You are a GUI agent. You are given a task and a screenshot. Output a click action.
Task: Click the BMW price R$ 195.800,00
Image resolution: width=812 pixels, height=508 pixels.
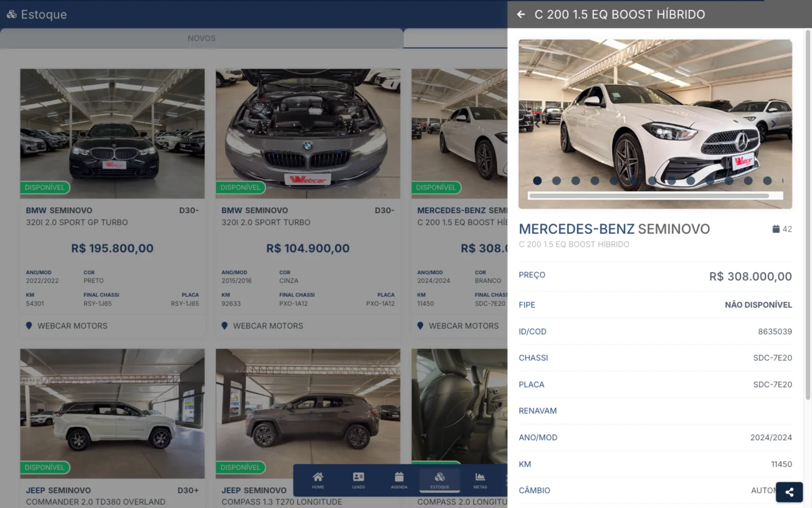pyautogui.click(x=112, y=248)
